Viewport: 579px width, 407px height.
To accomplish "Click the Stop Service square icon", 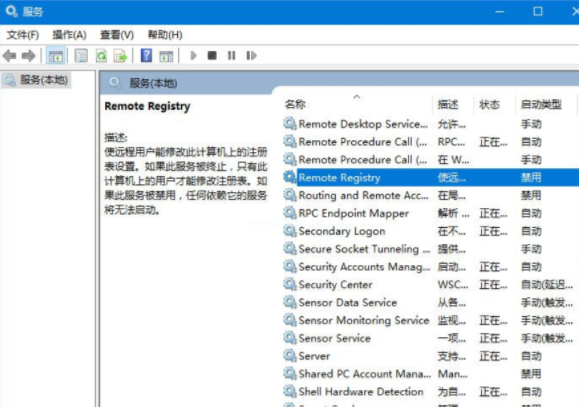I will point(212,56).
